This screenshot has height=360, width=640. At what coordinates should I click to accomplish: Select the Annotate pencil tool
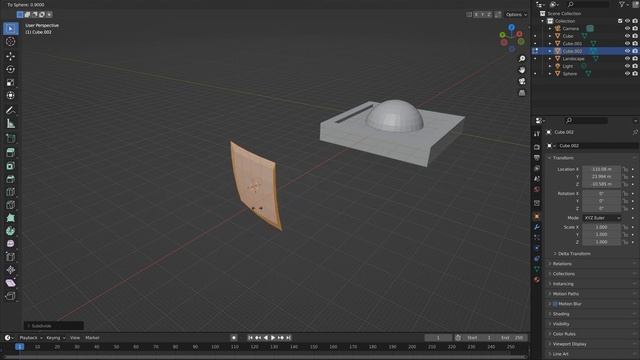(x=11, y=110)
